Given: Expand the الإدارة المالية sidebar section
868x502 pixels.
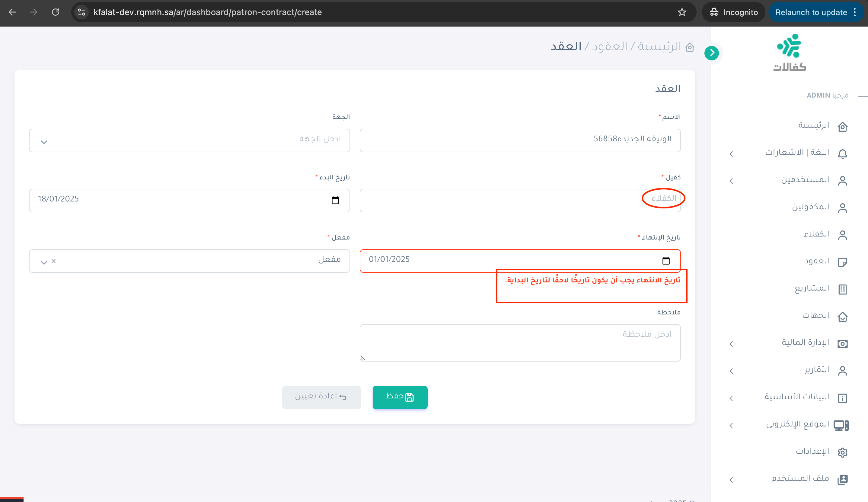Looking at the screenshot, I should tap(731, 344).
